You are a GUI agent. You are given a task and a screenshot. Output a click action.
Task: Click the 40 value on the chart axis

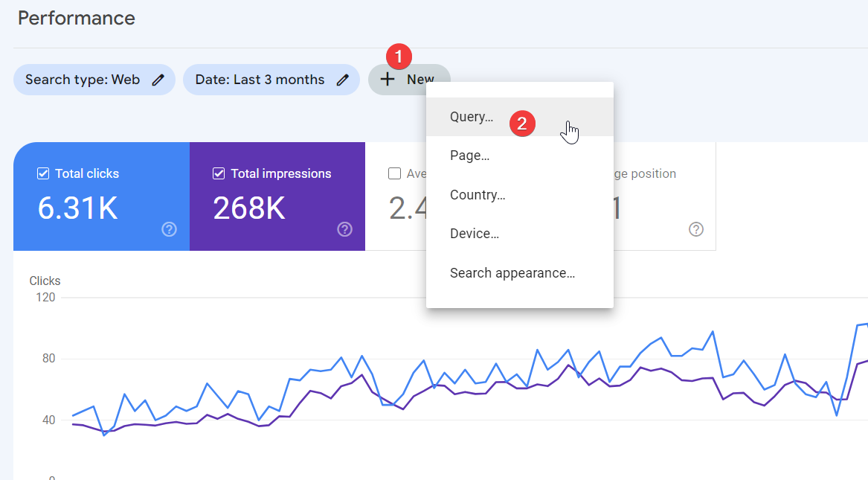(x=48, y=420)
